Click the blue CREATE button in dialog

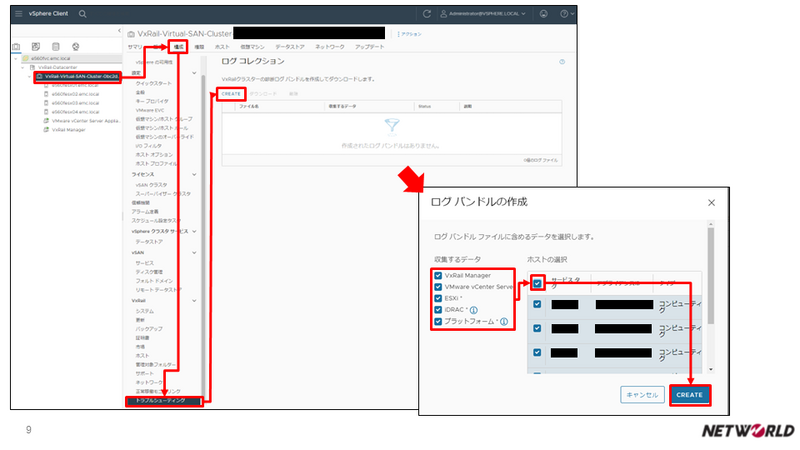click(690, 395)
